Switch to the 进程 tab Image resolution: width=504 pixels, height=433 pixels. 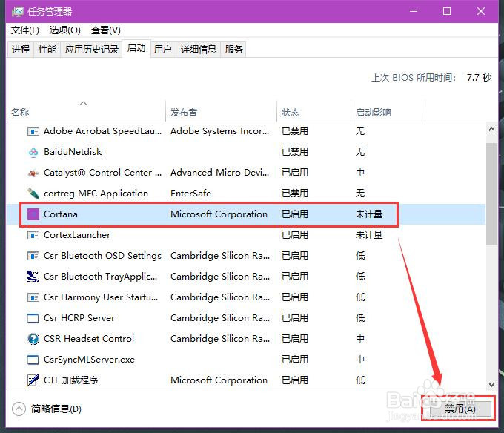(x=21, y=49)
